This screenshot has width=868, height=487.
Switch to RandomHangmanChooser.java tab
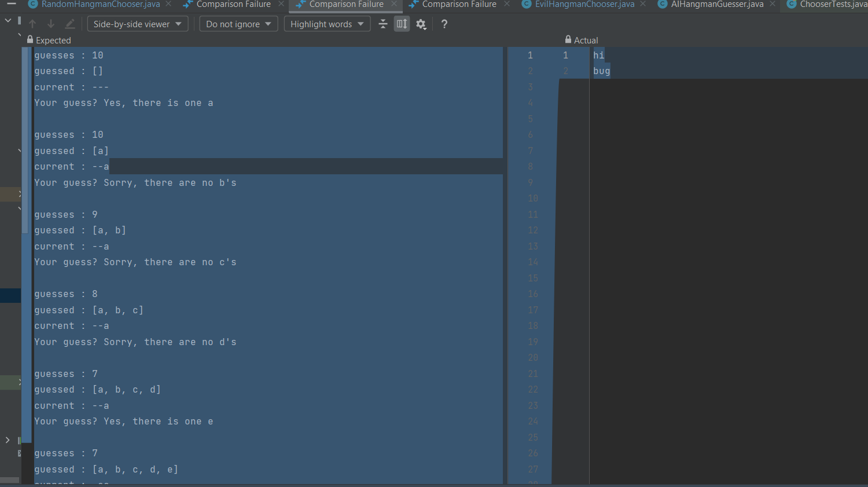coord(100,5)
